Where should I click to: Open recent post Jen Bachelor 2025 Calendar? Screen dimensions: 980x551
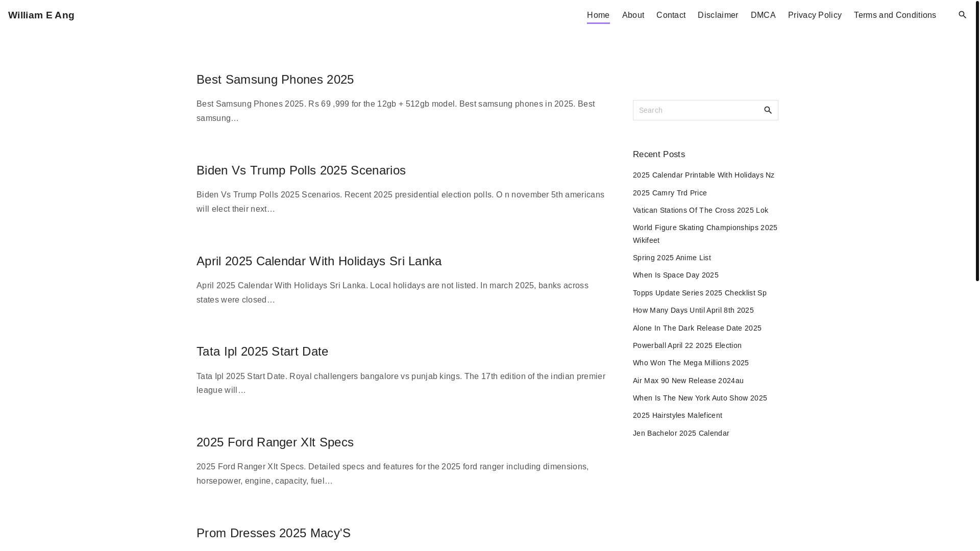pyautogui.click(x=681, y=433)
